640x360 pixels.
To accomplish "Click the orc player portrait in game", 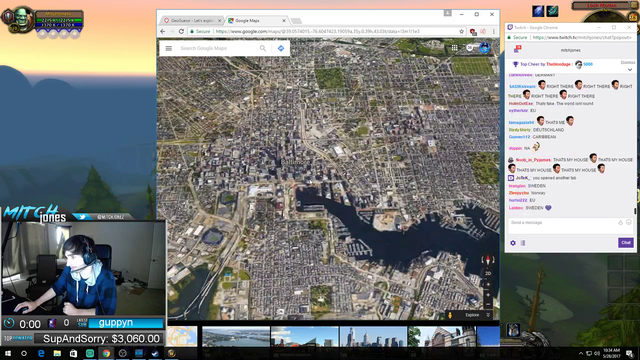I will pyautogui.click(x=21, y=18).
